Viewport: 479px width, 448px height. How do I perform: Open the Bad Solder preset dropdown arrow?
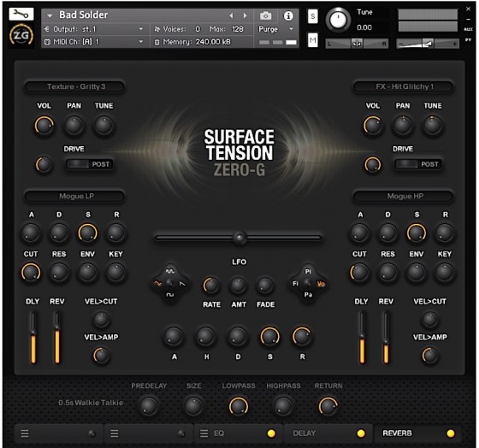50,15
